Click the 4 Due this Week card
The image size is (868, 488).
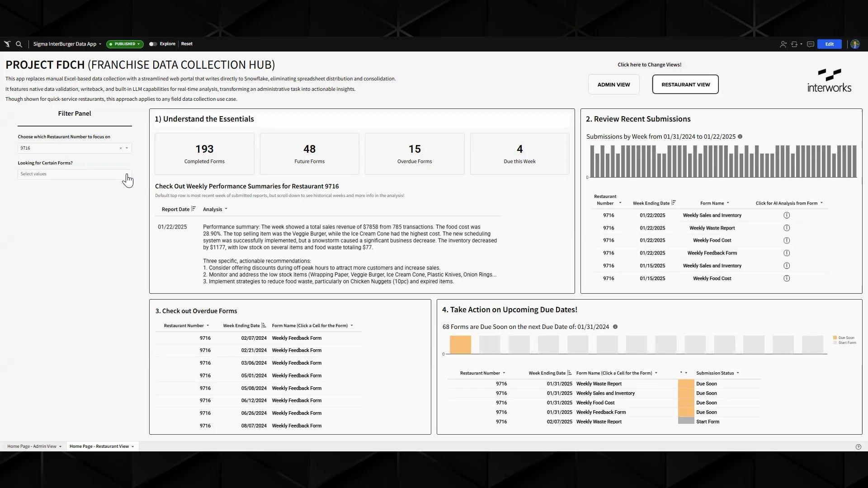tap(519, 154)
